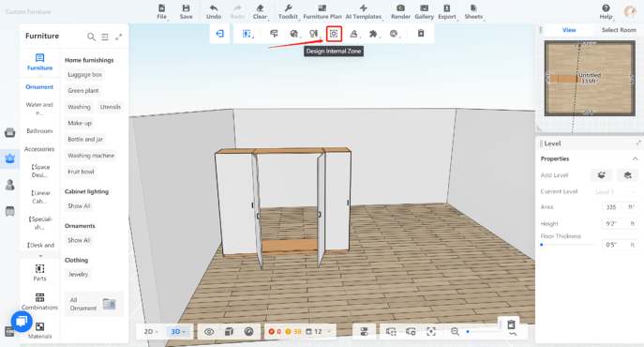The image size is (644, 347).
Task: Click the Washing machine tag
Action: coord(91,156)
